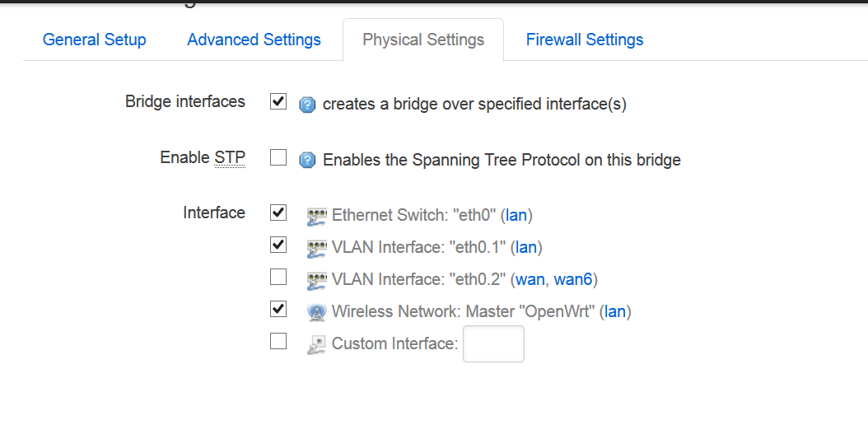This screenshot has width=868, height=439.
Task: Click the Custom Interface plug icon
Action: click(x=316, y=344)
